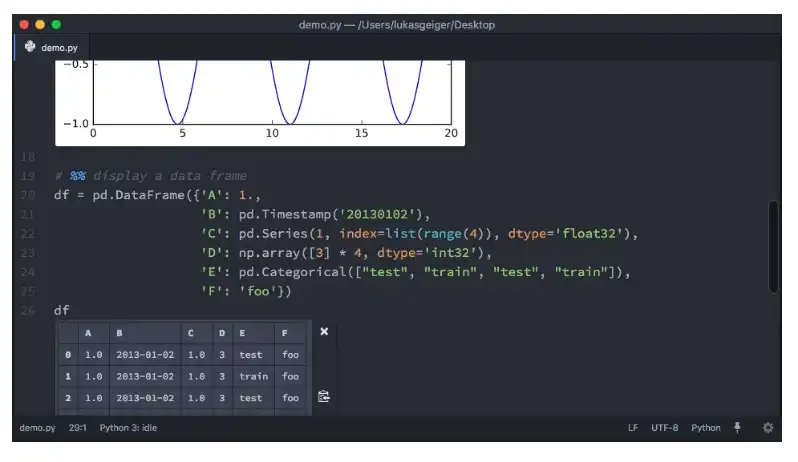Click 'train' cell in row 1
798x462 pixels.
click(253, 377)
